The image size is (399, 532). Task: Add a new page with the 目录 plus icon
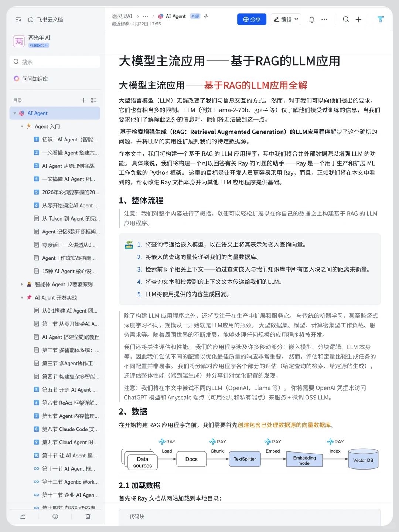point(83,100)
